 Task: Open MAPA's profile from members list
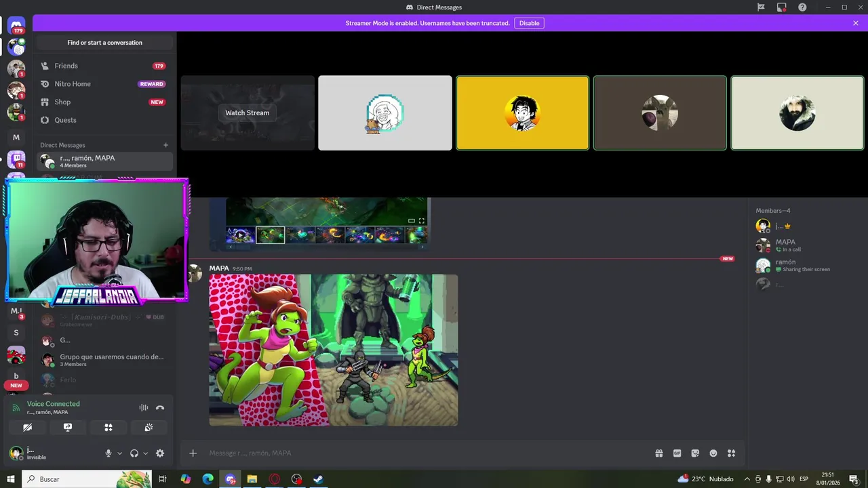click(x=807, y=245)
